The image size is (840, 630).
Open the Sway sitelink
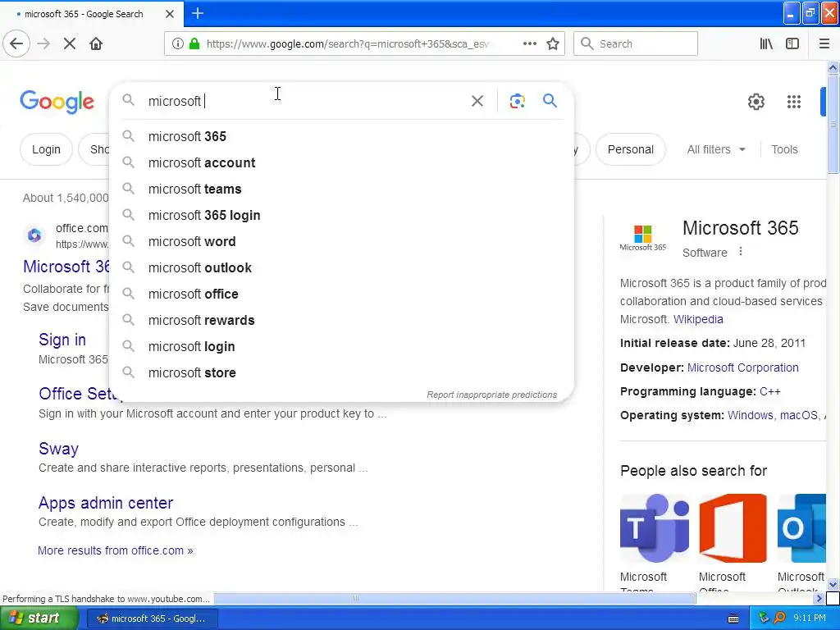[58, 449]
